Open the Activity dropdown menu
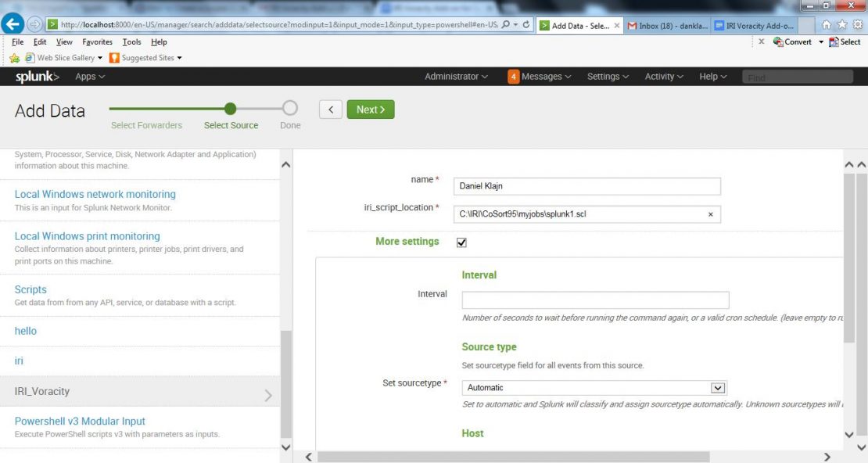 [664, 77]
